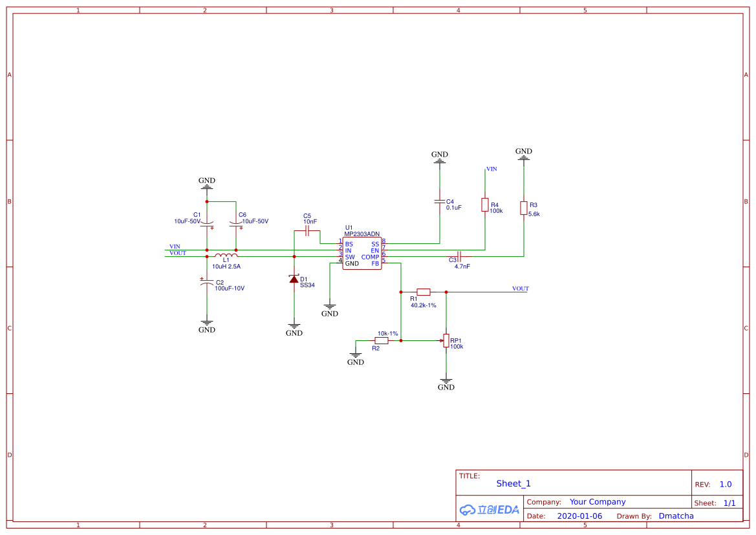The width and height of the screenshot is (756, 535).
Task: Click the EN pin label on U1
Action: pyautogui.click(x=375, y=251)
